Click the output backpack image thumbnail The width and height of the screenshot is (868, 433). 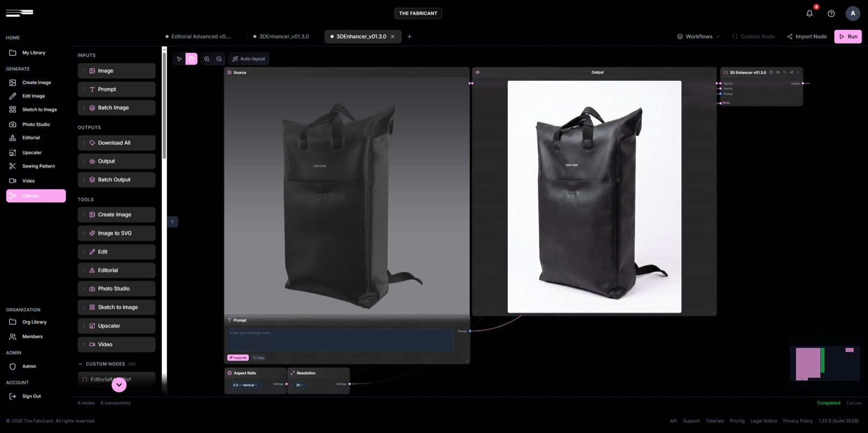tap(594, 197)
